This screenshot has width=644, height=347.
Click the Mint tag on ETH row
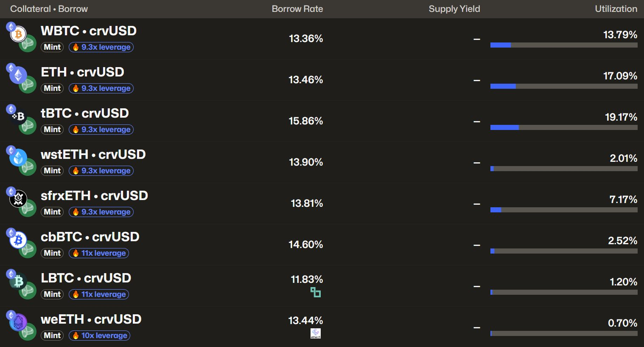coord(52,88)
